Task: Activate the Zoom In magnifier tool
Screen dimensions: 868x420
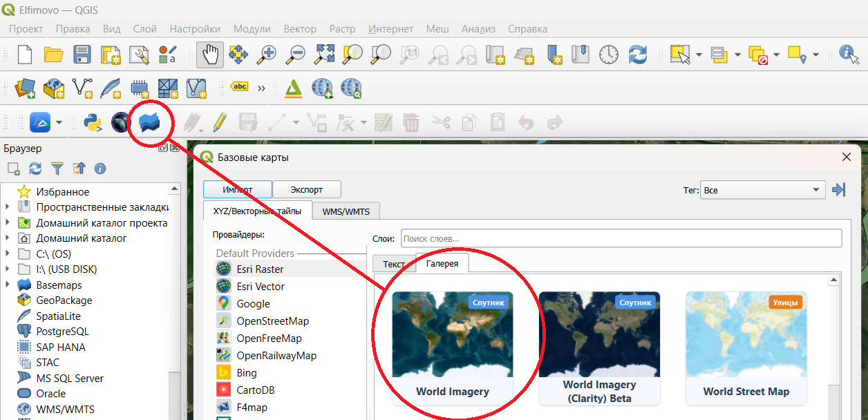Action: (x=267, y=55)
